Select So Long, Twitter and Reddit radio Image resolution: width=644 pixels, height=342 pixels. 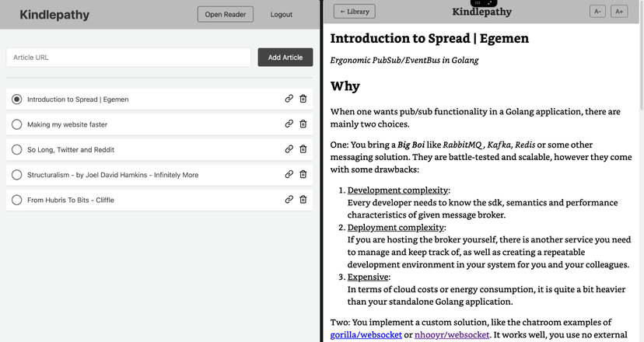coord(17,149)
